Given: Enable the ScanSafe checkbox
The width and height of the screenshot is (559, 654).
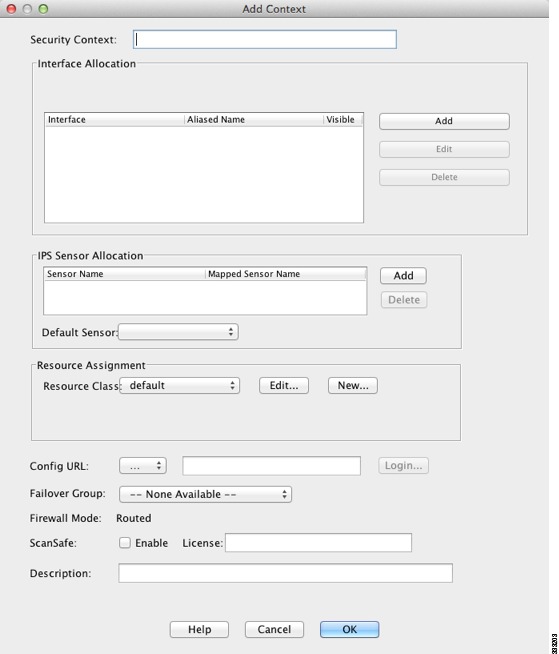Looking at the screenshot, I should (x=125, y=543).
